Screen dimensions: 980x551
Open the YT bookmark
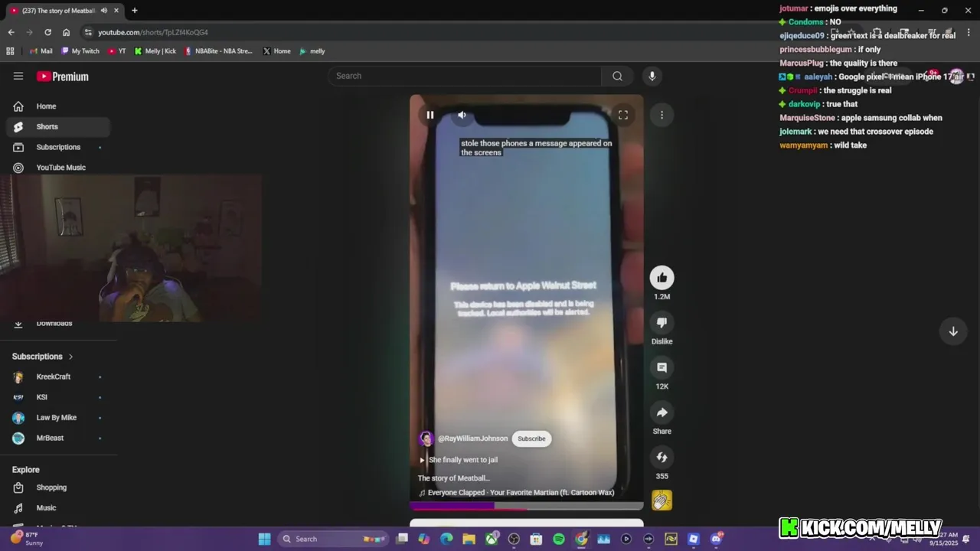tap(117, 51)
